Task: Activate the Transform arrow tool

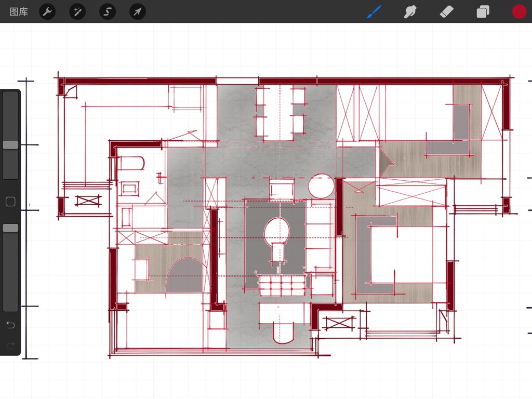Action: [138, 11]
